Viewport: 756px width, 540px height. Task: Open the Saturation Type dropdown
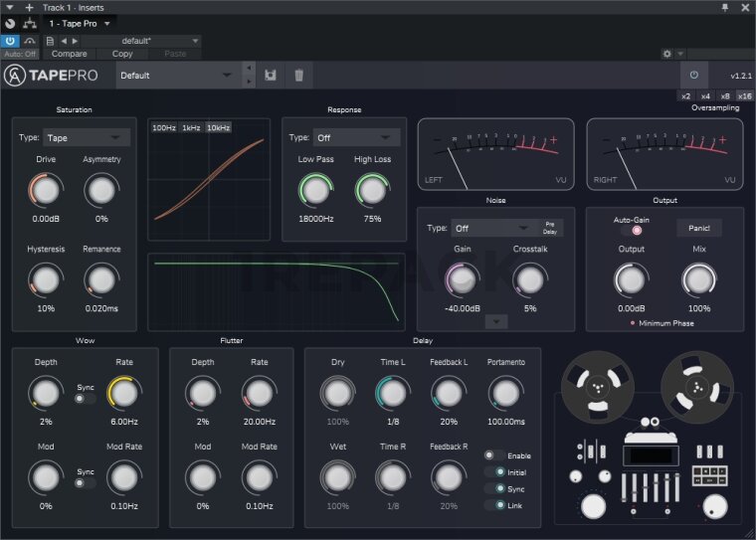[x=88, y=137]
